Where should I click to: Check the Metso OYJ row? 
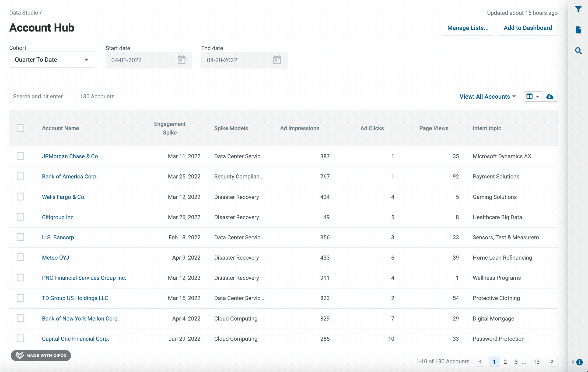20,257
